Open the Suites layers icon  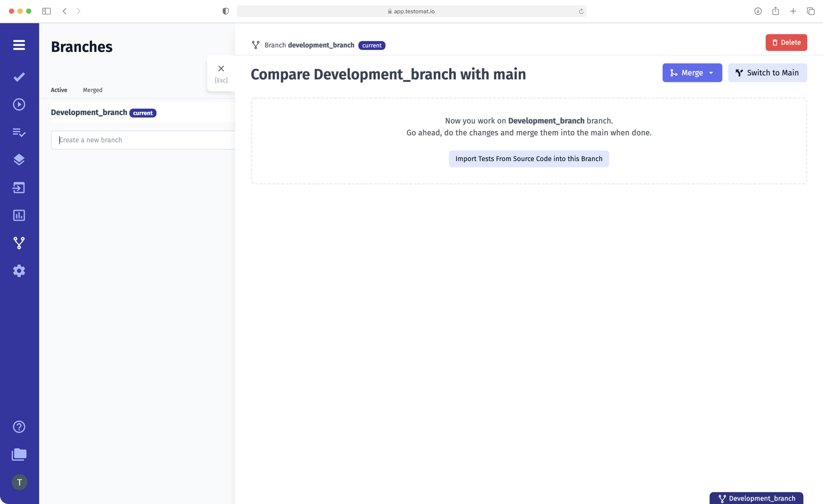coord(19,159)
